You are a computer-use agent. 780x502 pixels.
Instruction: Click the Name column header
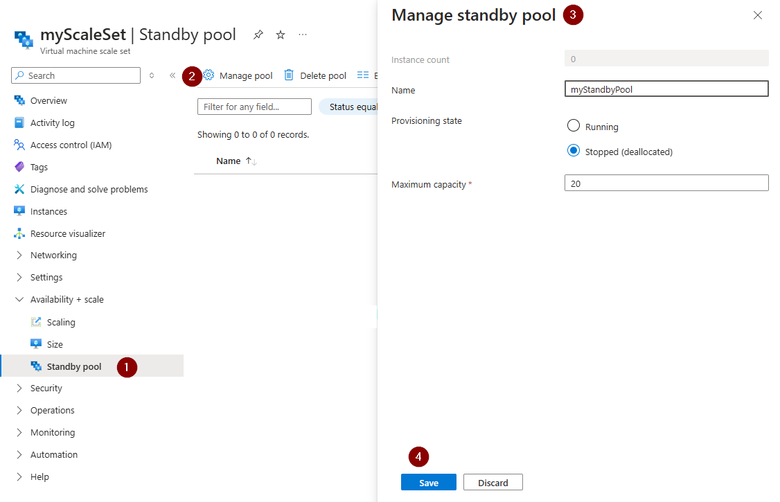(228, 161)
